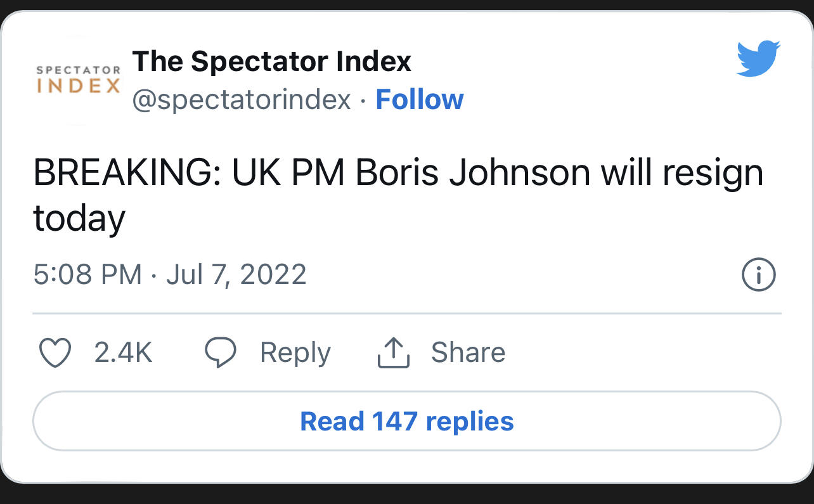814x504 pixels.
Task: Click the 2.4K likes count
Action: pos(123,352)
